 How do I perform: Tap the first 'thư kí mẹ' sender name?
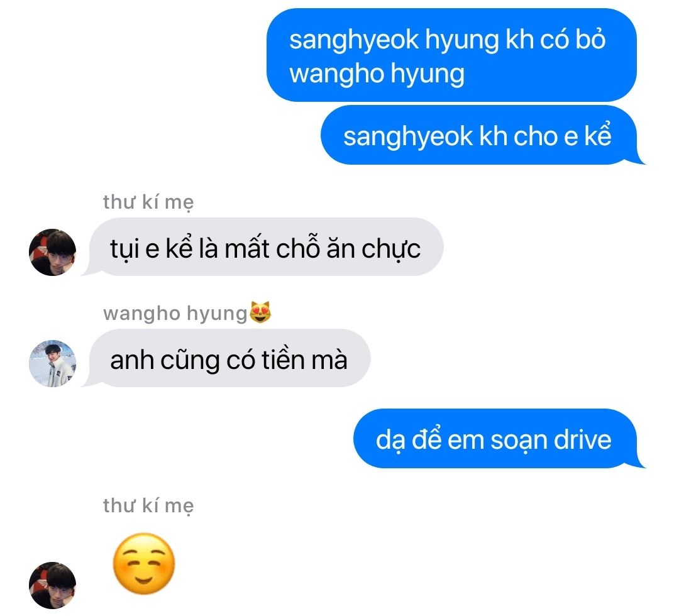148,202
